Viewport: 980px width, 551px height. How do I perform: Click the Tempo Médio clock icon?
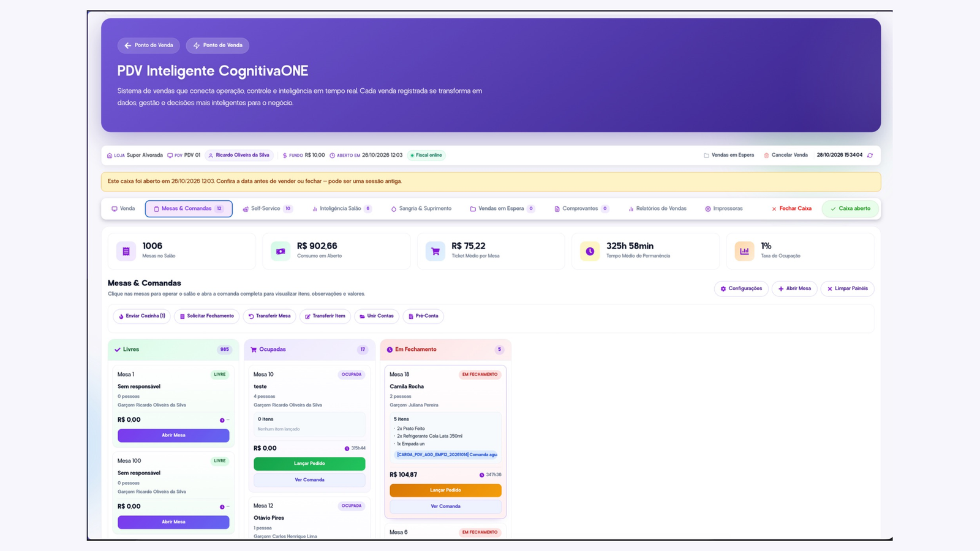[590, 251]
